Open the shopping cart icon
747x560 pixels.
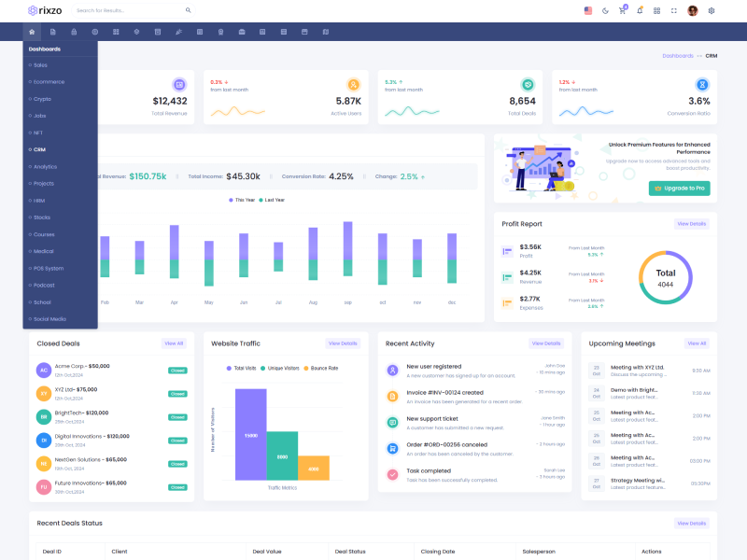point(623,10)
